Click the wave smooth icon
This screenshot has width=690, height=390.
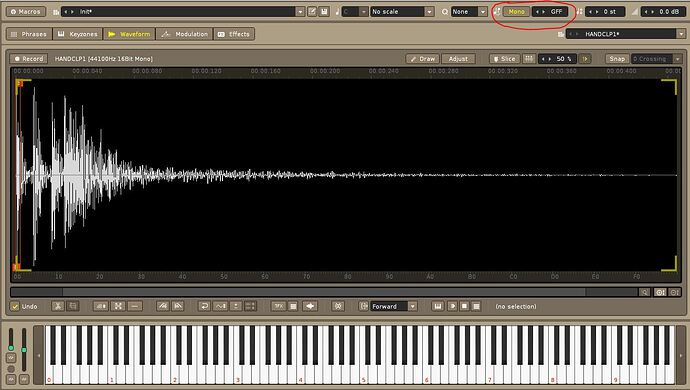220,306
